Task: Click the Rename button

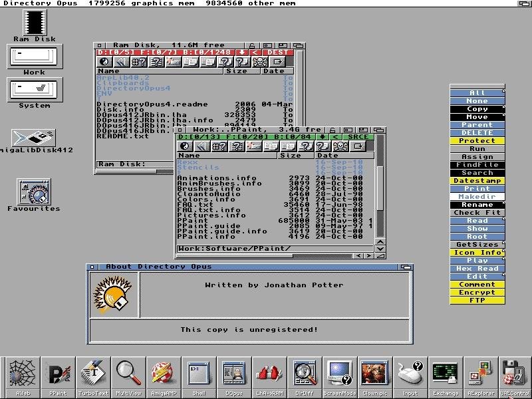Action: point(477,205)
